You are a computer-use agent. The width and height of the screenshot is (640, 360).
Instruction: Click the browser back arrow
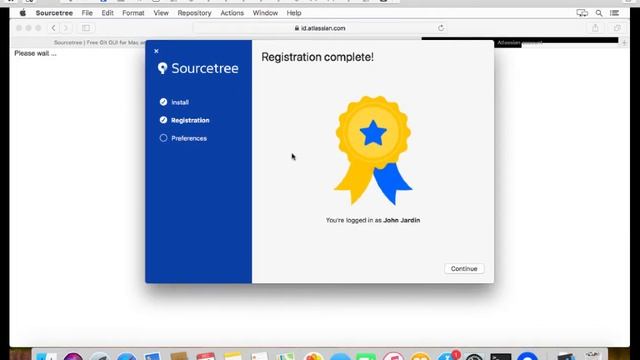[53, 28]
